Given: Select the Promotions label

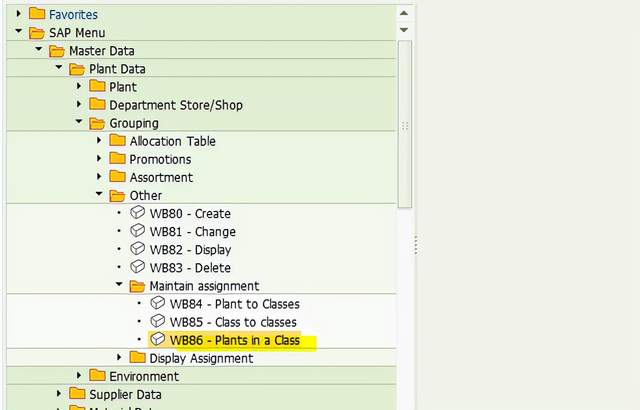Looking at the screenshot, I should tap(160, 159).
